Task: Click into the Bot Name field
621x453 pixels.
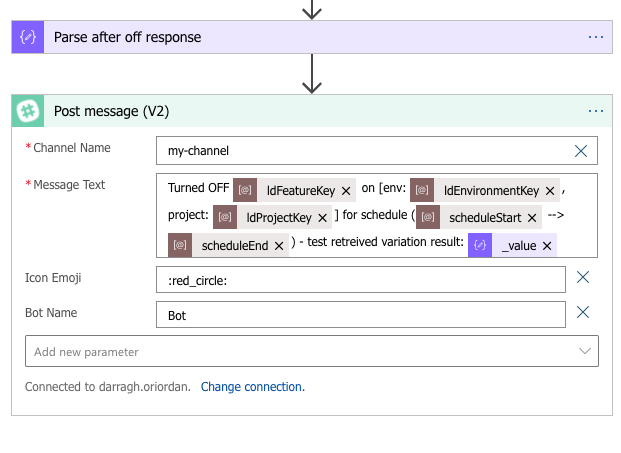Action: point(361,315)
